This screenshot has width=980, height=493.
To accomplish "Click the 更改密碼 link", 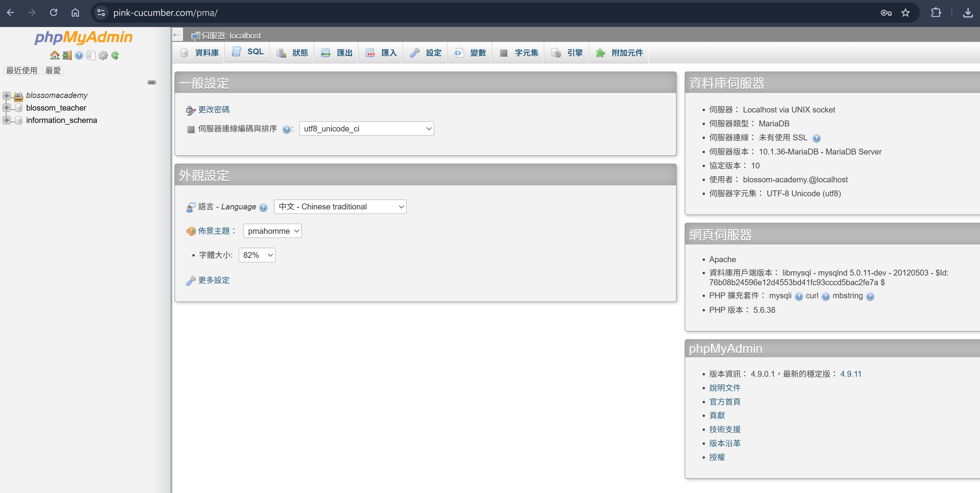I will tap(214, 110).
